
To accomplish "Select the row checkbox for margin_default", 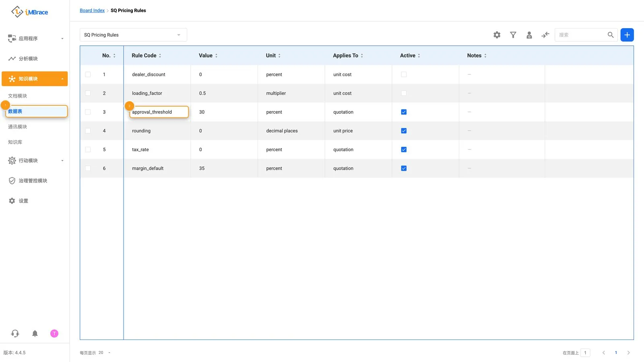I will [88, 169].
